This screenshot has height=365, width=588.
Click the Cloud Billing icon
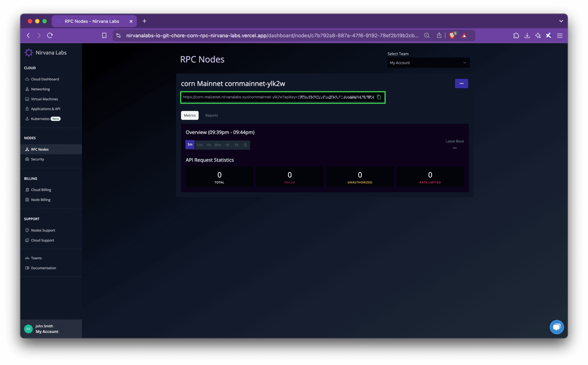[x=27, y=190]
